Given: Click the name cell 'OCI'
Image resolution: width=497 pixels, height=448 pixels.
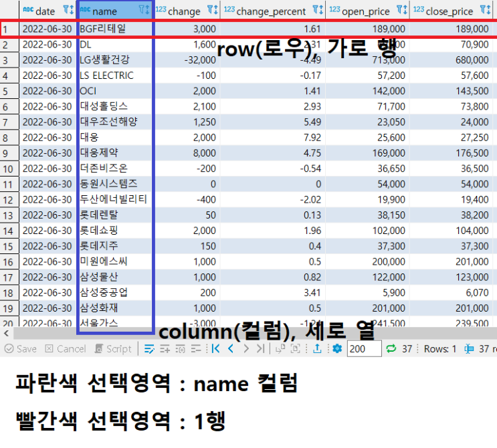Looking at the screenshot, I should click(115, 91).
